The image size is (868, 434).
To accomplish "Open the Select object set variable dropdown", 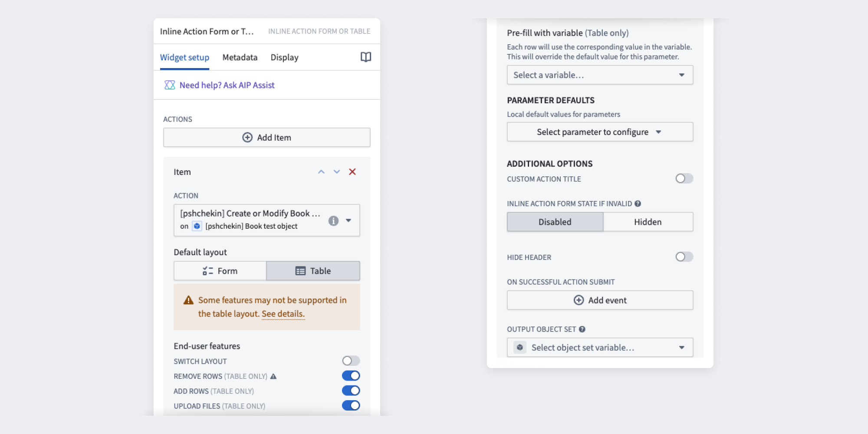I will point(600,347).
